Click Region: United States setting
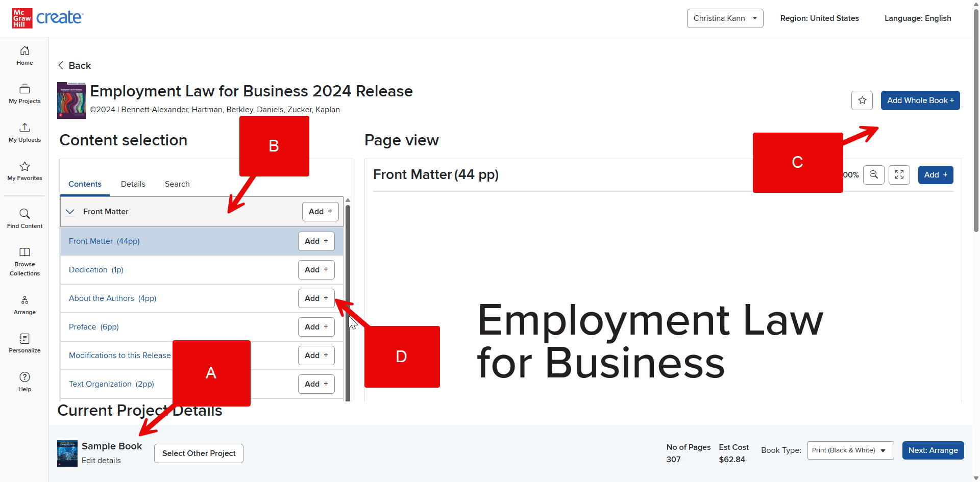Viewport: 980px width, 482px height. 819,18
